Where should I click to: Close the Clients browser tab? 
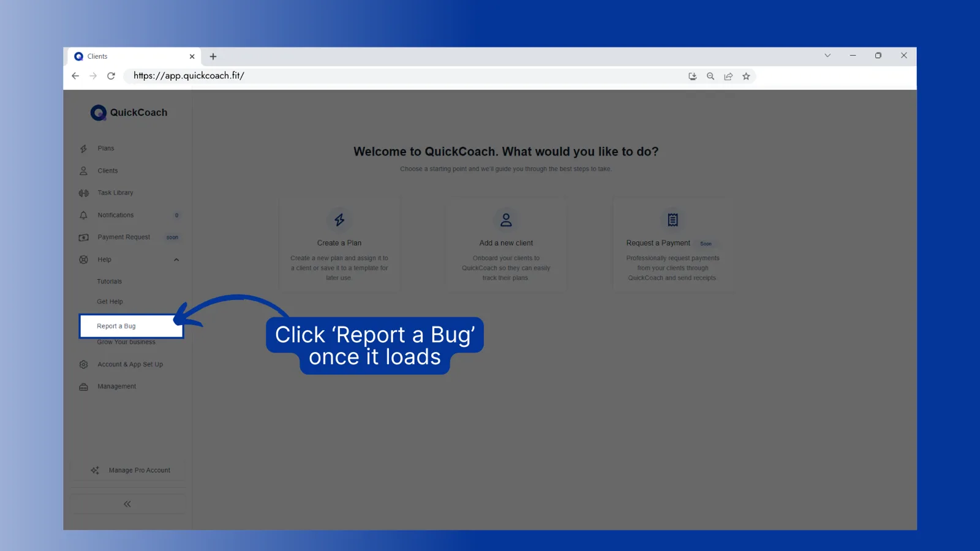192,56
